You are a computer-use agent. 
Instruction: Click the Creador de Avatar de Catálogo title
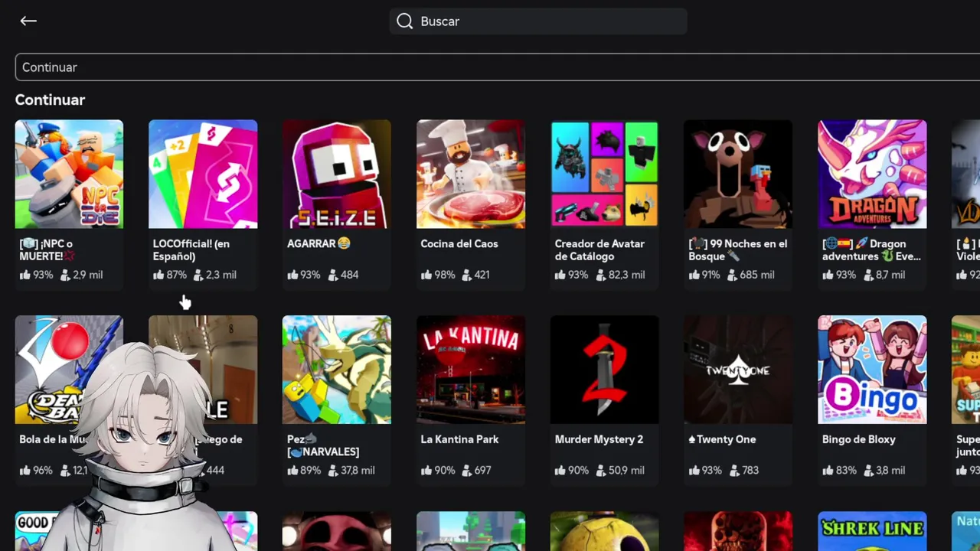coord(599,249)
